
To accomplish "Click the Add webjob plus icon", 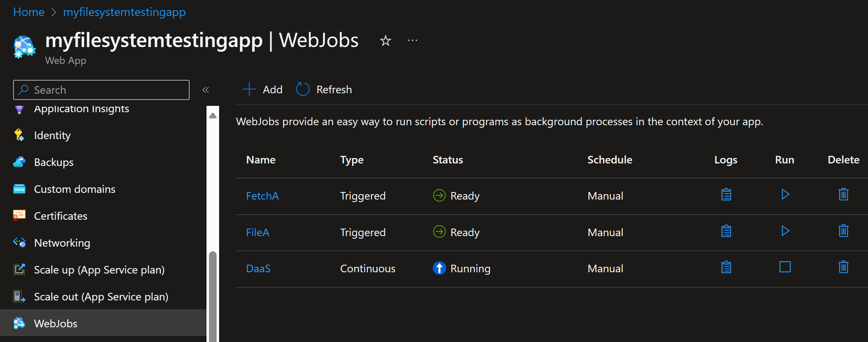I will click(249, 89).
